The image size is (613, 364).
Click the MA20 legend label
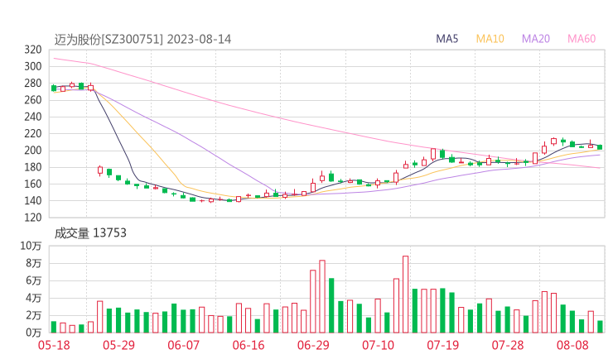click(x=536, y=39)
